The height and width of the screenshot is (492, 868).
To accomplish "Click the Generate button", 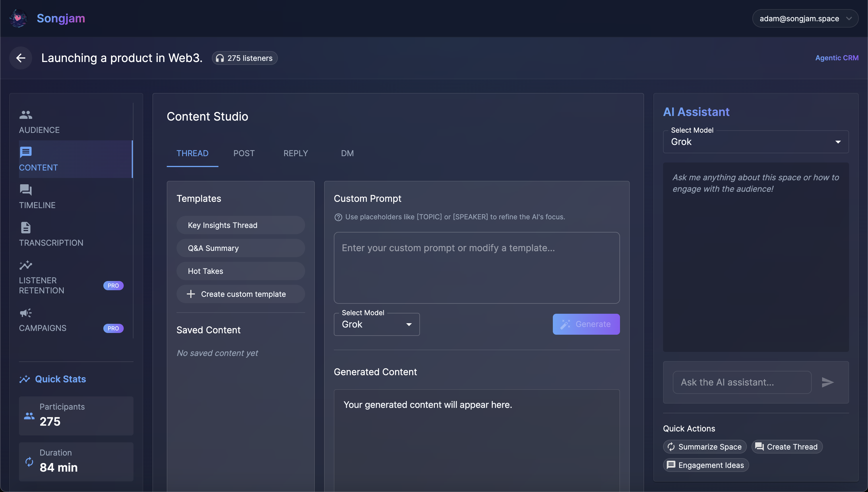I will click(586, 324).
